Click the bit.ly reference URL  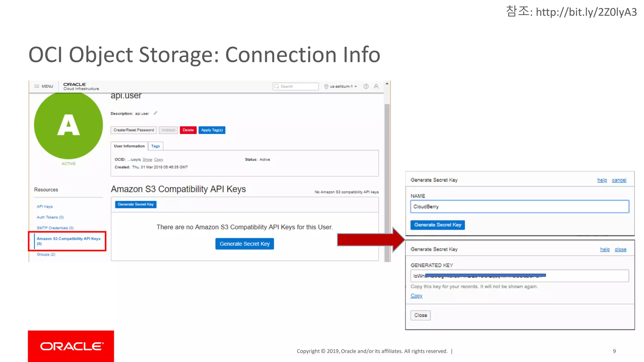(x=586, y=12)
